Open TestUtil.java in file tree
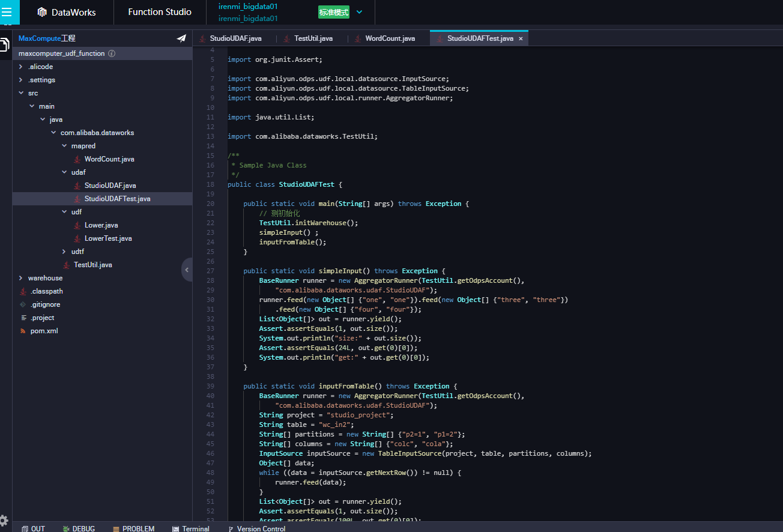Image resolution: width=783 pixels, height=532 pixels. tap(92, 265)
